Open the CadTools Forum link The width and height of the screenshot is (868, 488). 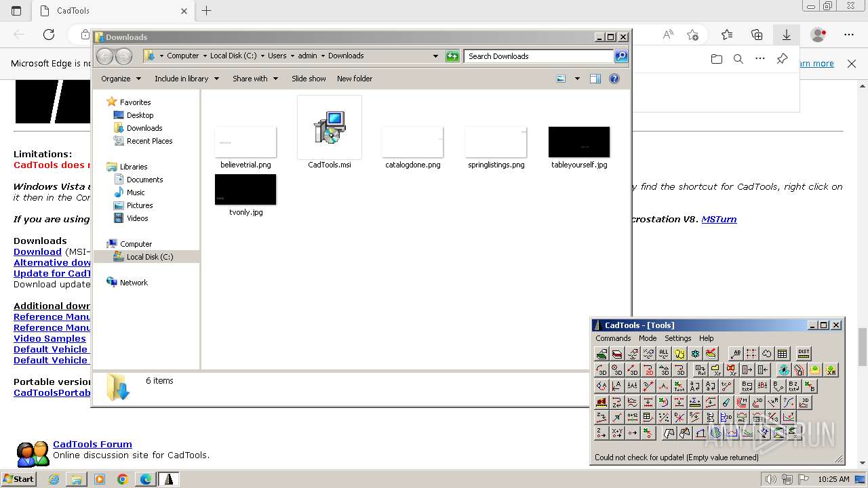(x=92, y=445)
